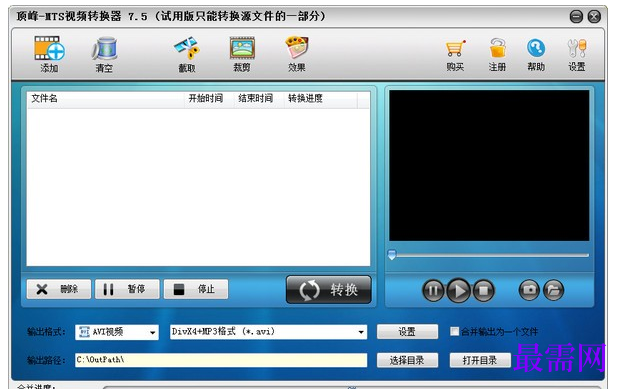Viewport: 625px width, 389px height.
Task: Click the 添加 add video icon
Action: tap(49, 49)
